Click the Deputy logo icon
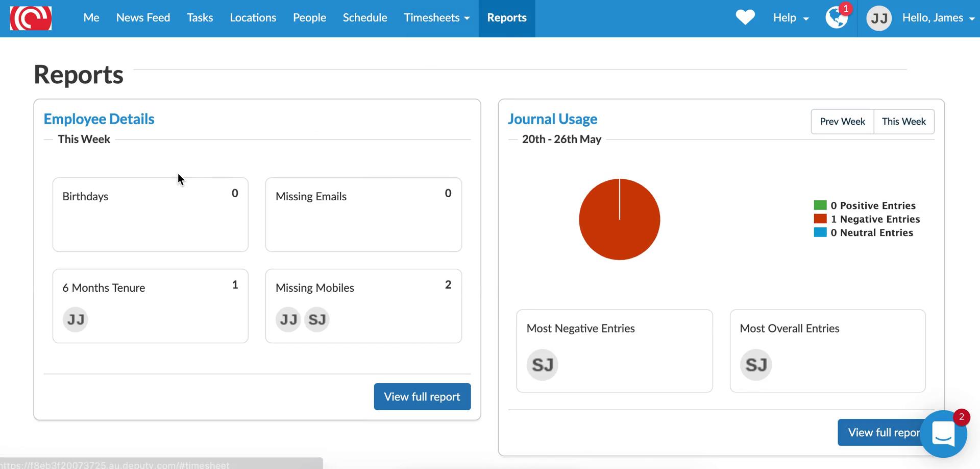This screenshot has height=469, width=980. (31, 18)
